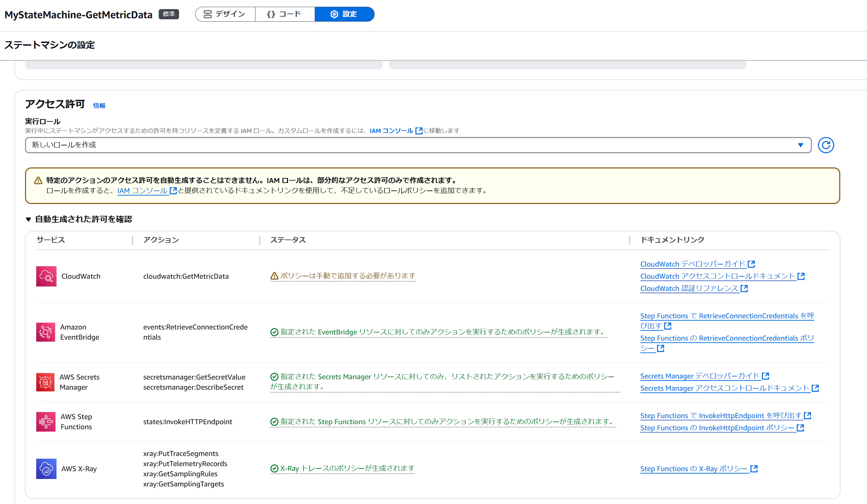867x504 pixels.
Task: Click the ポリシーは手動で追加する必要があります status text
Action: point(348,276)
